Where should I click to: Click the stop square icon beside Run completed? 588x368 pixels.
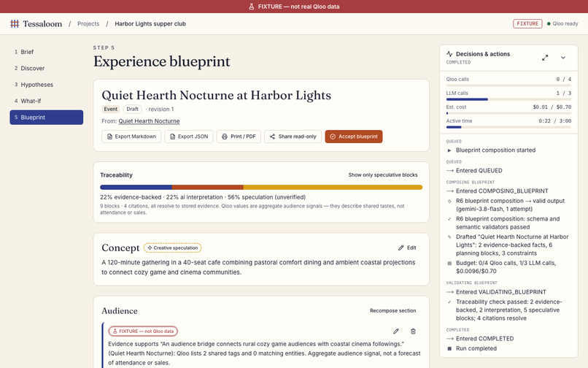click(449, 348)
